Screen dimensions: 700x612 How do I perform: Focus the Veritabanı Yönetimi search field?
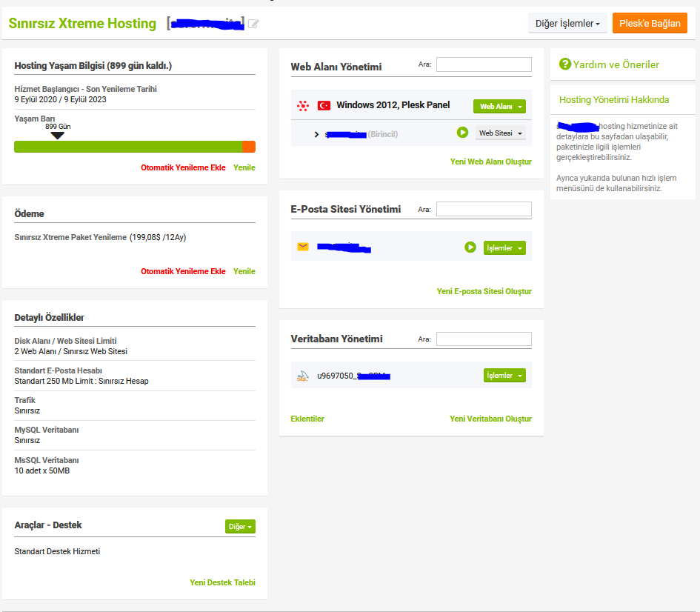(x=484, y=339)
